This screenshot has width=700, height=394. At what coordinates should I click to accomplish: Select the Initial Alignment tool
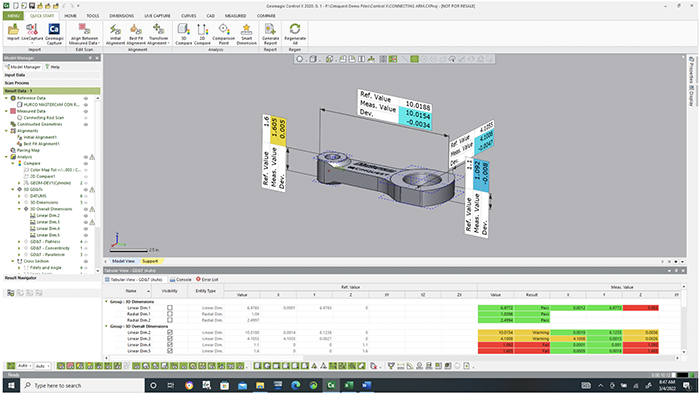pos(115,34)
